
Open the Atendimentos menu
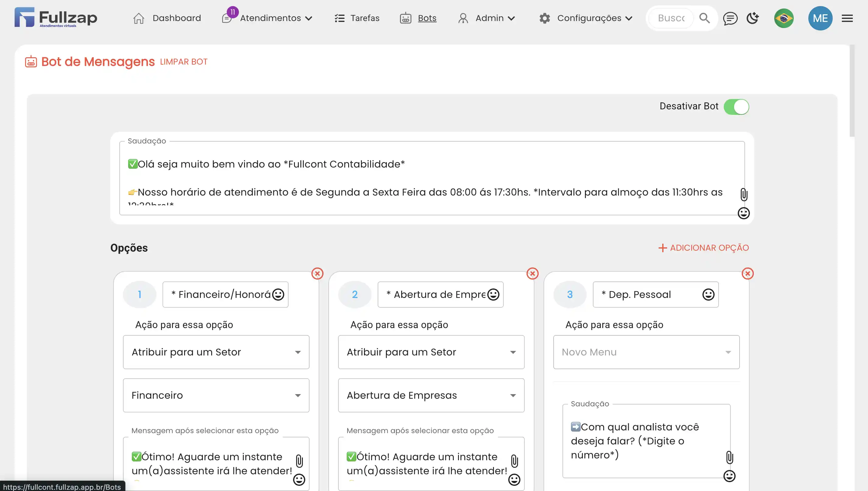coord(271,18)
